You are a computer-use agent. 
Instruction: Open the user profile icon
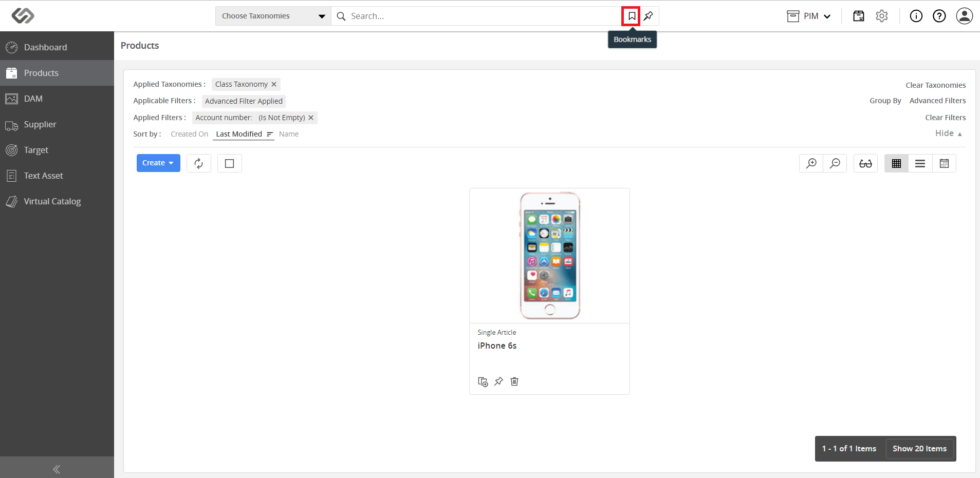tap(964, 16)
